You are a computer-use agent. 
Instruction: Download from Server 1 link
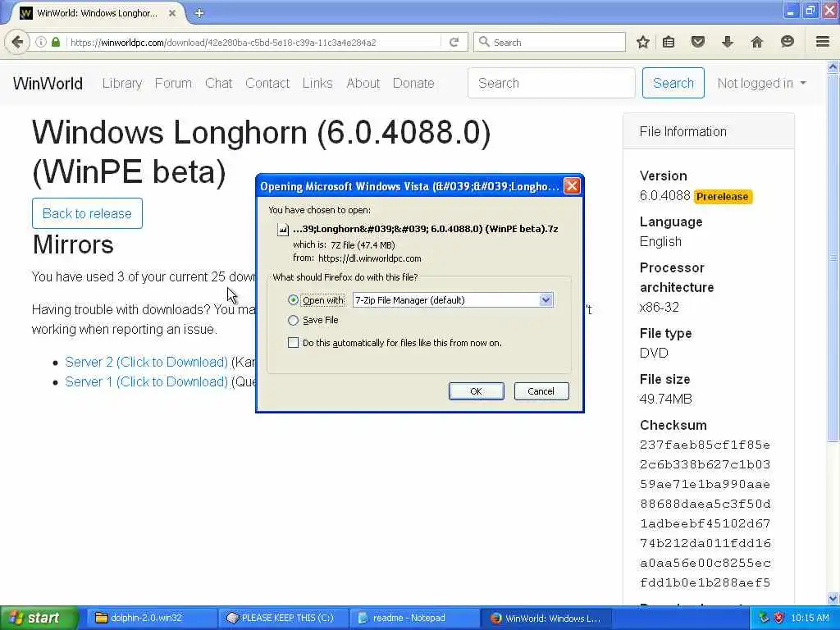click(x=146, y=382)
